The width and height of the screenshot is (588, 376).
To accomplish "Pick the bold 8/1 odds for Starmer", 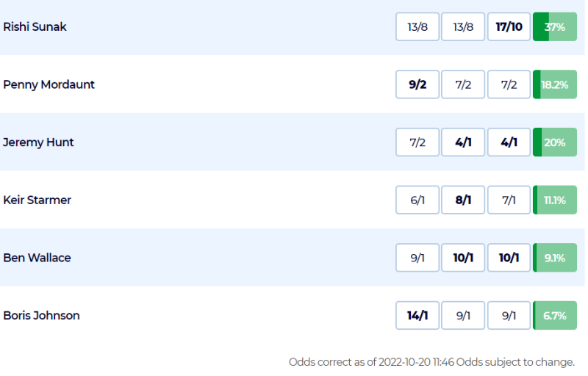I will click(x=463, y=200).
